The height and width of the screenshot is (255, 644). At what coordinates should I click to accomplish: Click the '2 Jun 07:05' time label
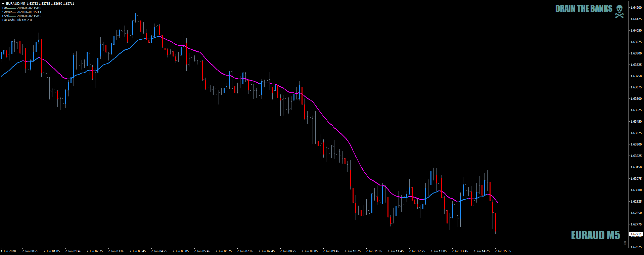(245, 251)
